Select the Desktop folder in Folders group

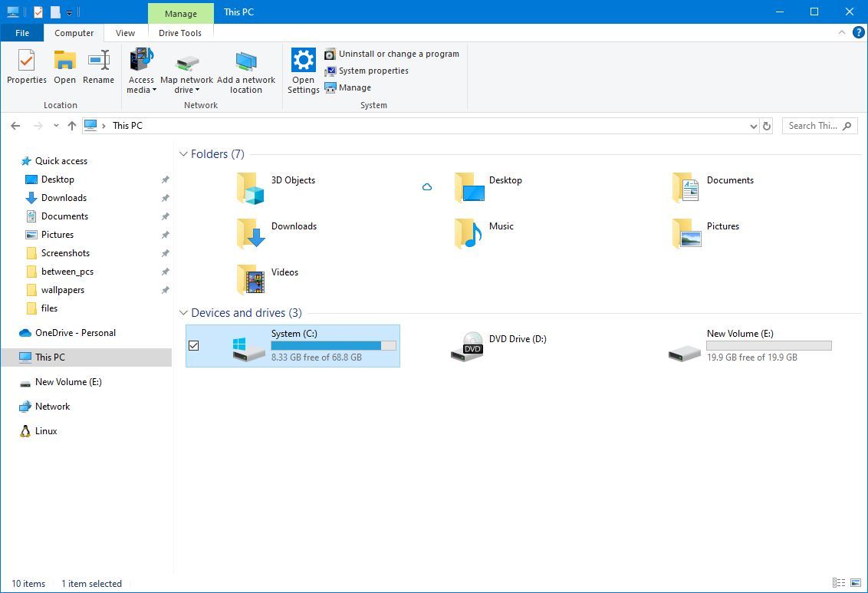[469, 188]
